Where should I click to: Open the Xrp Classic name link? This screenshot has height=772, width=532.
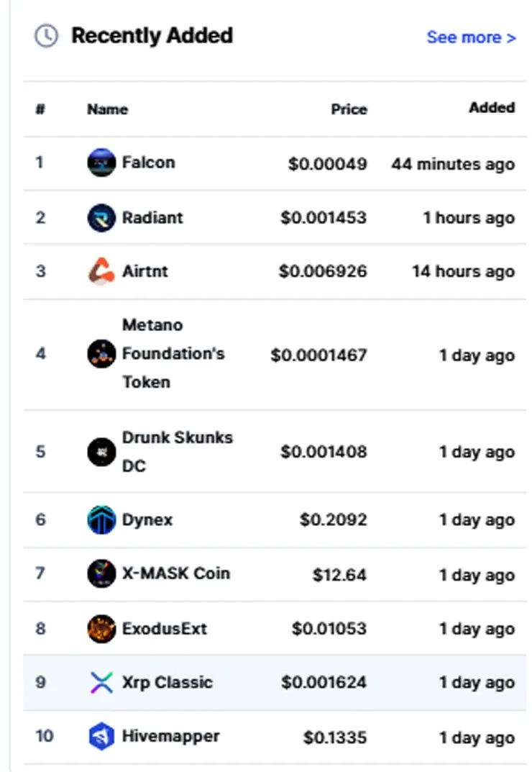click(x=168, y=682)
